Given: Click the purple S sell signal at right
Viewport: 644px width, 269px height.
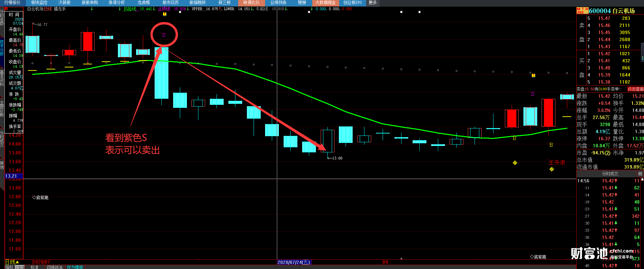Looking at the screenshot, I should tap(533, 94).
